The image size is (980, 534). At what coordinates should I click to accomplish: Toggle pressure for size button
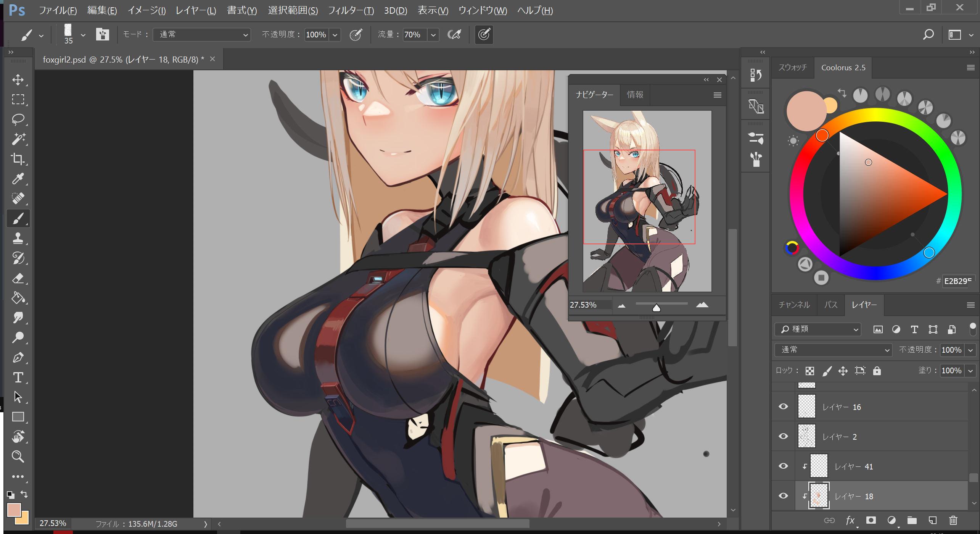click(484, 35)
